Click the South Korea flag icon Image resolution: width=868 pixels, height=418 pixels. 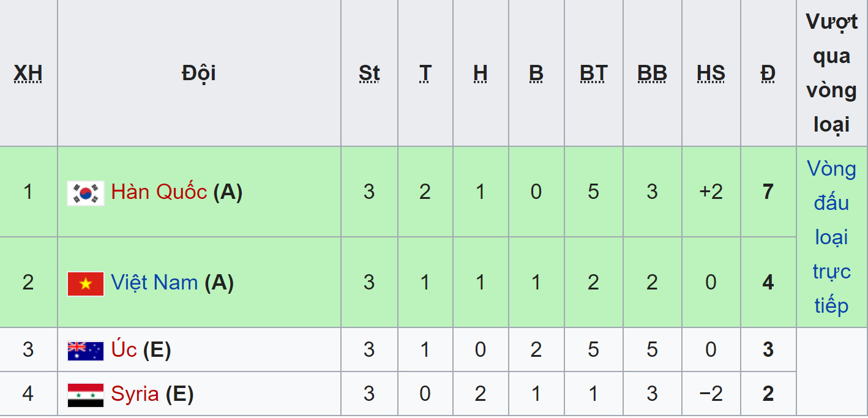(86, 193)
